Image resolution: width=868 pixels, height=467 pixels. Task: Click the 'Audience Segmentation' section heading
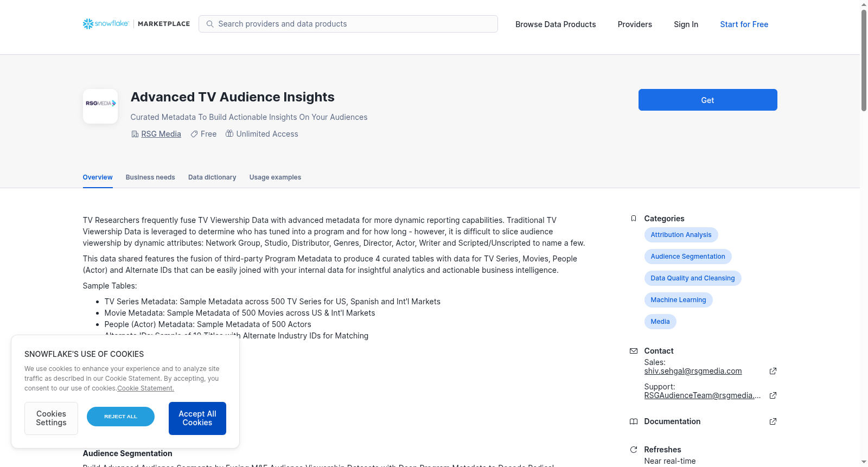tap(127, 453)
